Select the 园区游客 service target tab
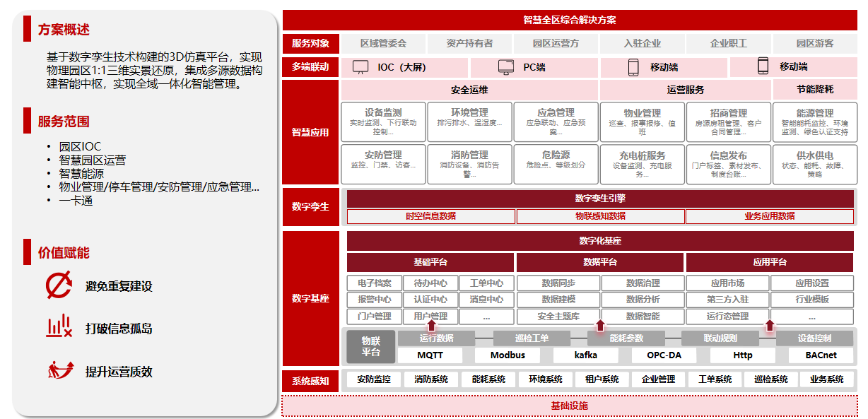The height and width of the screenshot is (419, 868). click(814, 43)
